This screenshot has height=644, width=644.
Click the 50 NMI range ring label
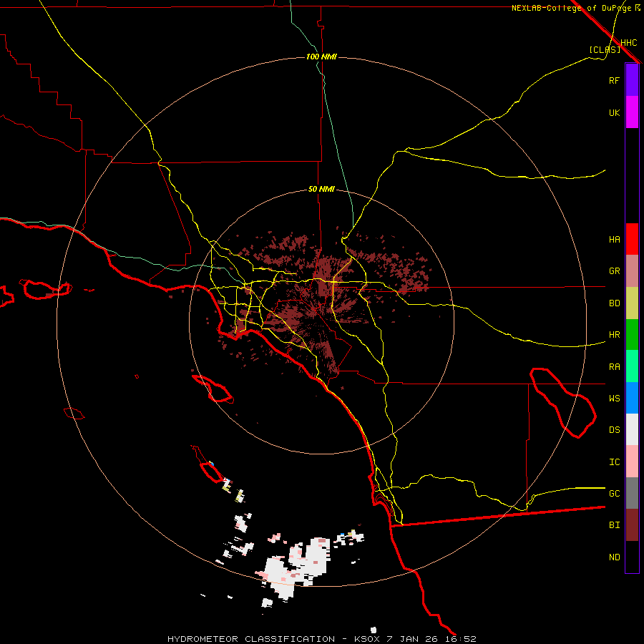pyautogui.click(x=321, y=189)
